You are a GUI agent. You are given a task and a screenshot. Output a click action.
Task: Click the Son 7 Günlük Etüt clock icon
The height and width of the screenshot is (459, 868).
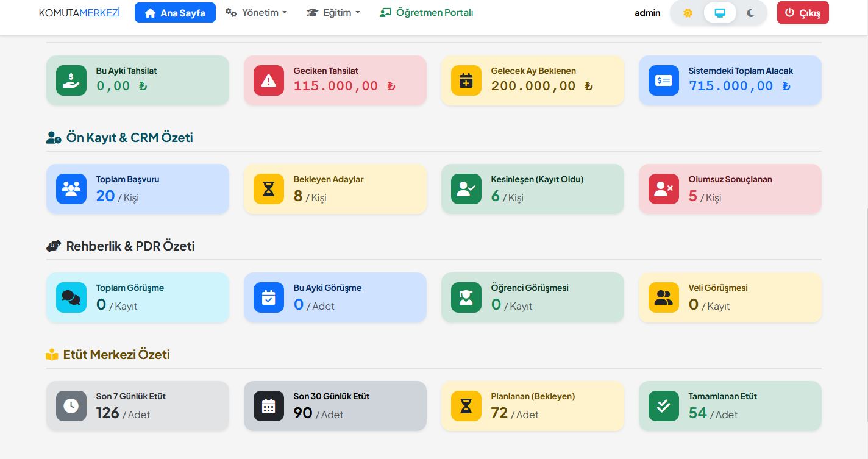pos(71,406)
